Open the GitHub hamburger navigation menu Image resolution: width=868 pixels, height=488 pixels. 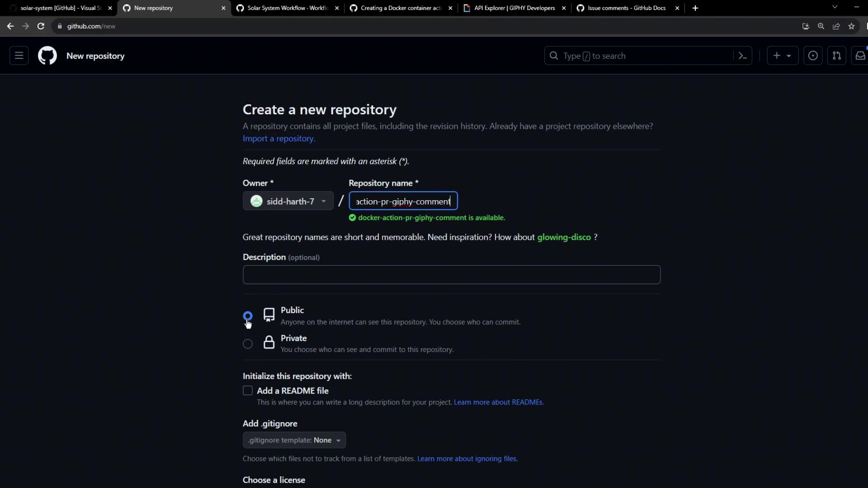(19, 56)
